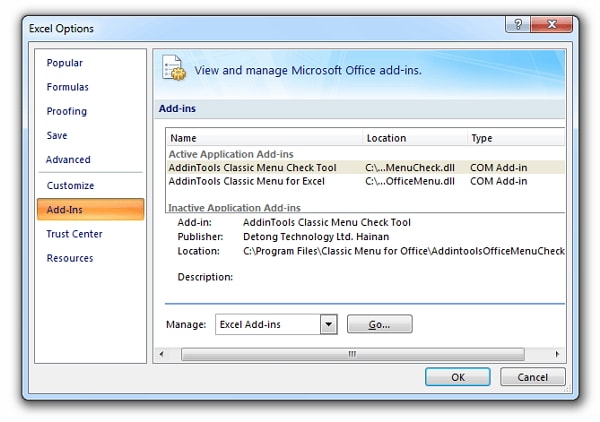Click the C:\Program Files location path text

(404, 251)
